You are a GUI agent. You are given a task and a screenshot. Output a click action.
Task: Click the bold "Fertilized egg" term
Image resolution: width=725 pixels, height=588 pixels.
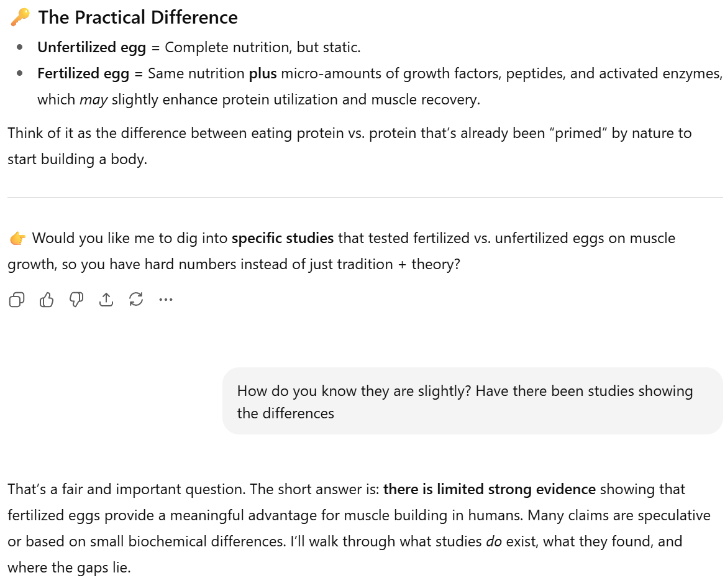click(x=83, y=73)
